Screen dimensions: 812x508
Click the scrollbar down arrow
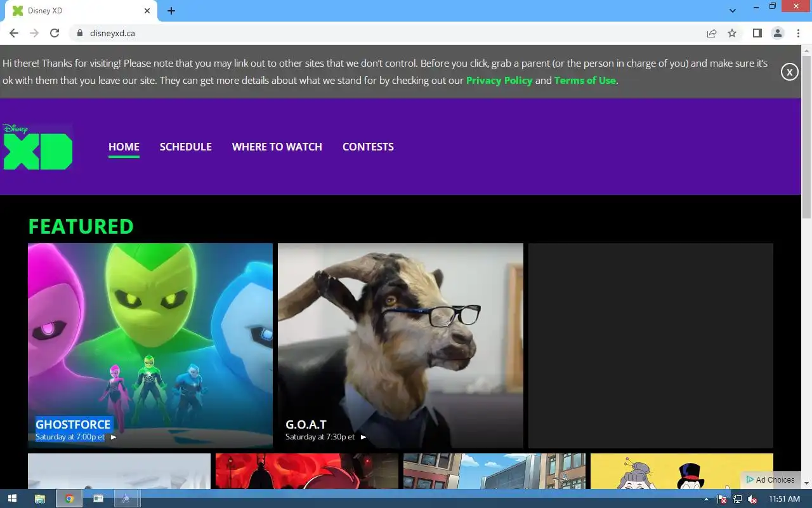(x=807, y=483)
